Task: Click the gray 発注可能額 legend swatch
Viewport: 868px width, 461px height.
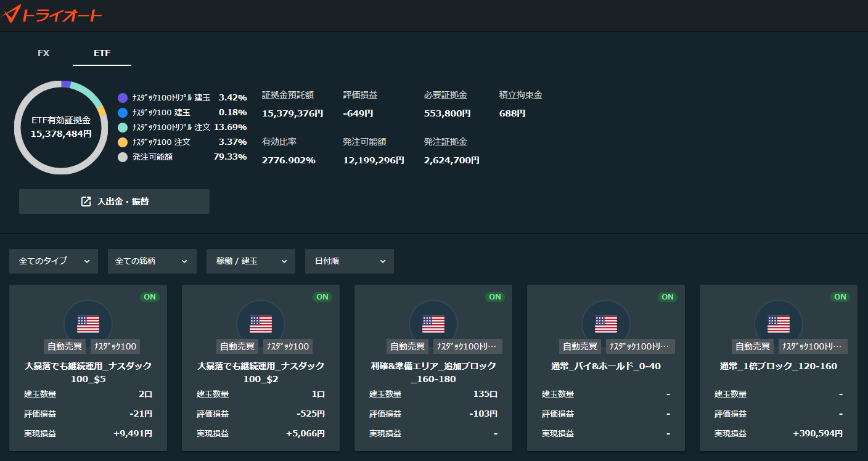Action: 123,157
